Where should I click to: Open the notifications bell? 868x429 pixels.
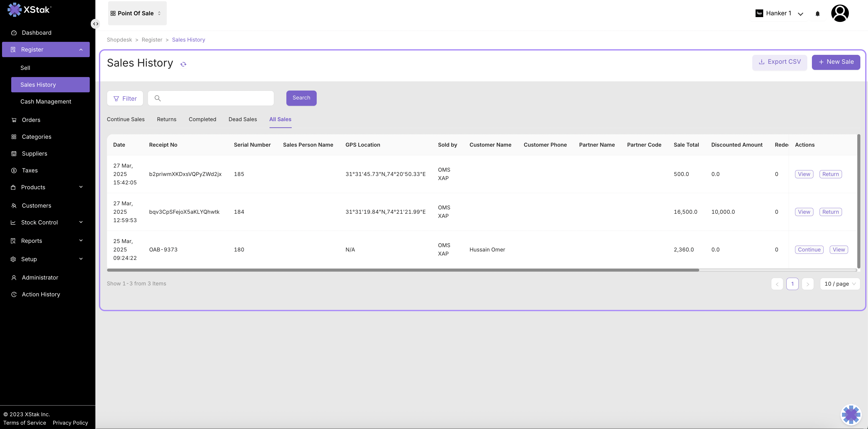tap(818, 14)
